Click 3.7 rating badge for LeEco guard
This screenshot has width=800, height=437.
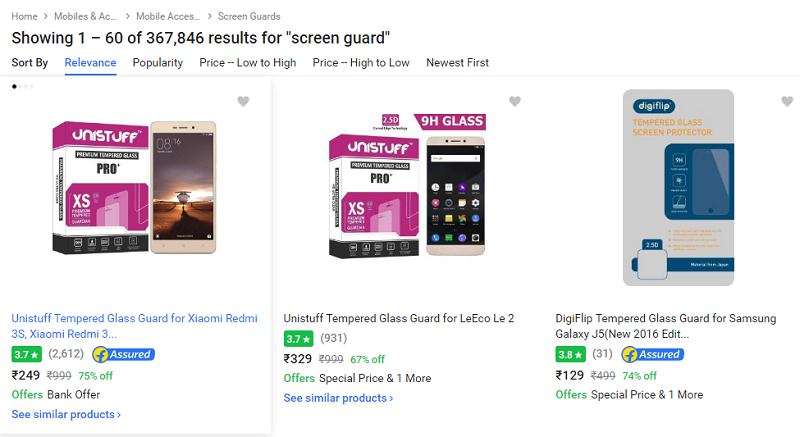(299, 339)
